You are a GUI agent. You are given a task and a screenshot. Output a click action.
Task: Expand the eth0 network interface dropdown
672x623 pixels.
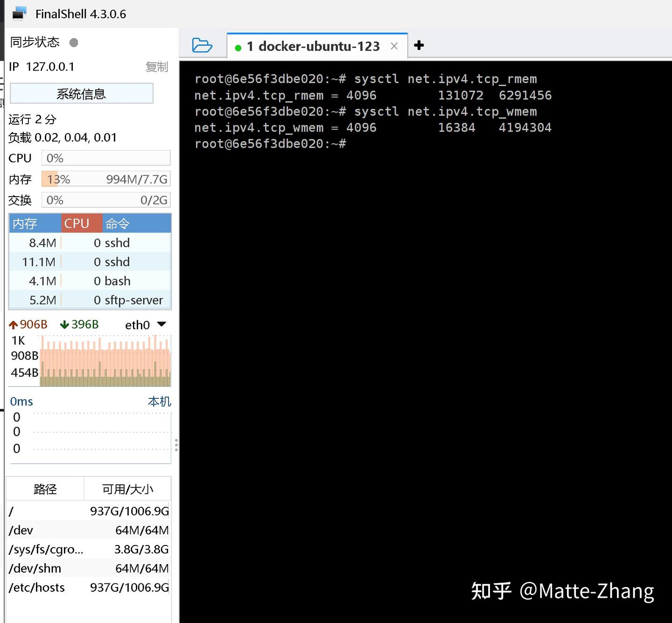(x=161, y=324)
